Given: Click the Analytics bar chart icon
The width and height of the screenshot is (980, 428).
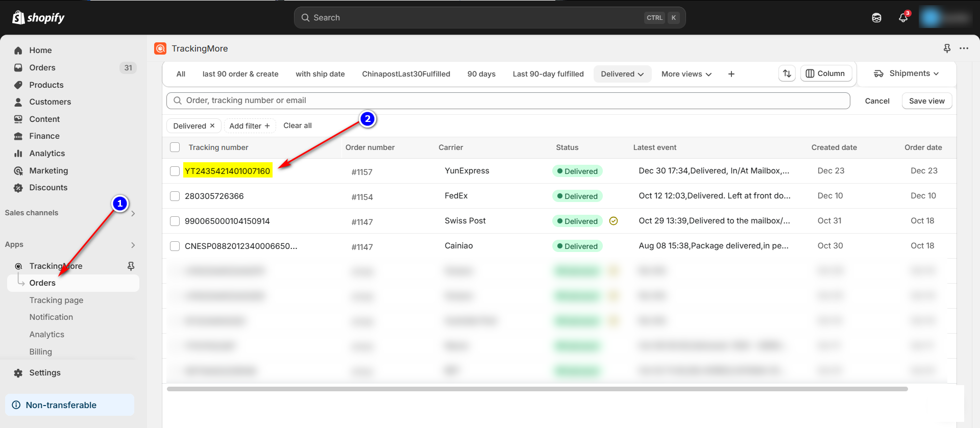Looking at the screenshot, I should click(18, 154).
